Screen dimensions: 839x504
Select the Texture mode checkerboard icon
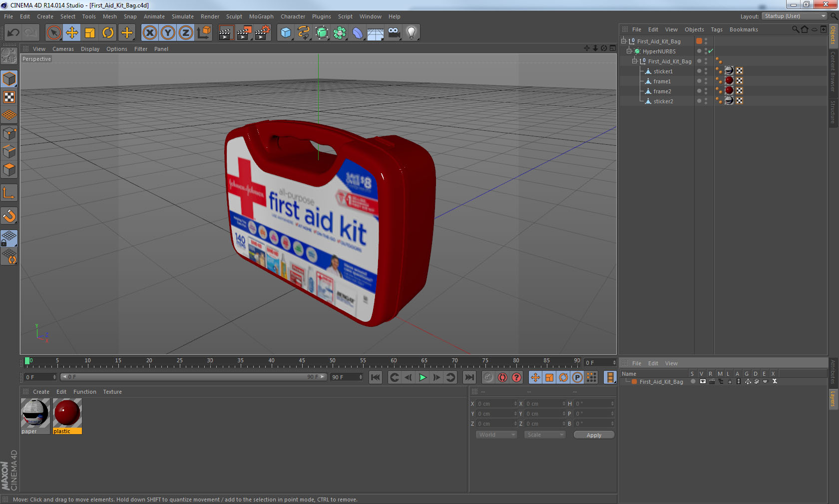(x=9, y=97)
